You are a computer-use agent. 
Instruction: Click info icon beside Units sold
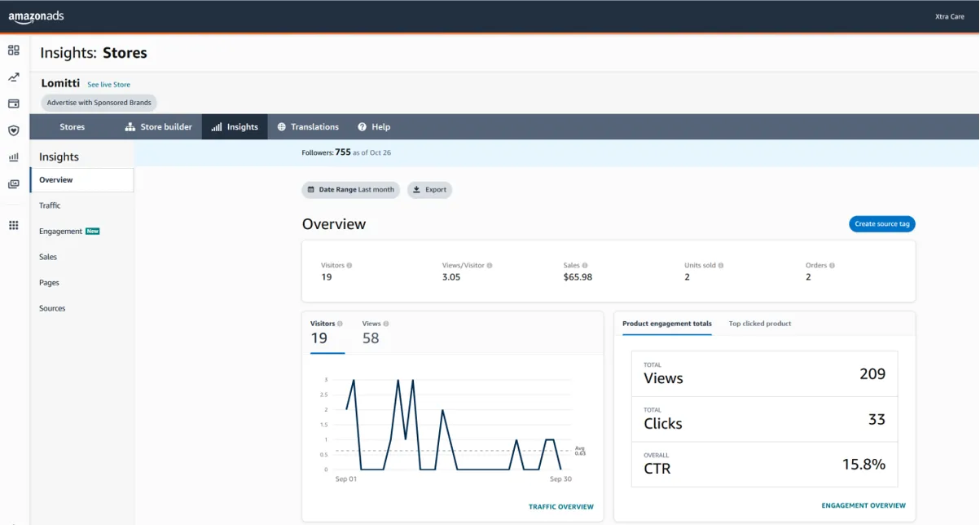721,266
